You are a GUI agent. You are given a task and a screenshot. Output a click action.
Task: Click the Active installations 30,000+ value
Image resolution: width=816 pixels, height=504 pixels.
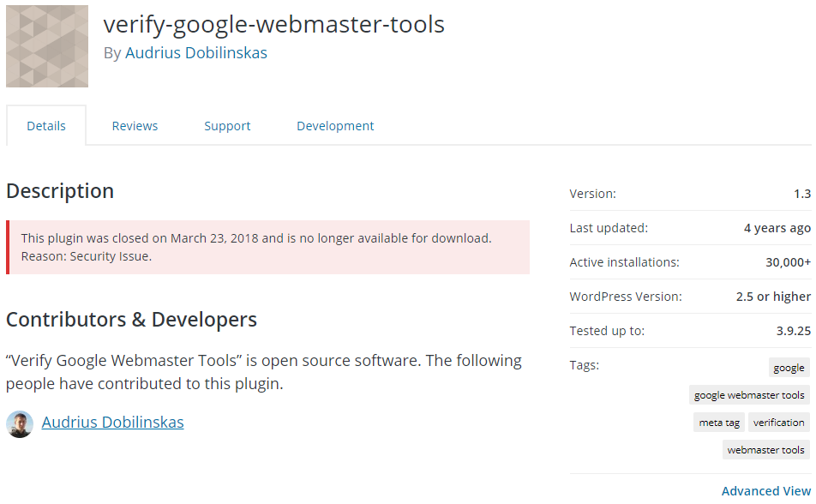tap(788, 262)
